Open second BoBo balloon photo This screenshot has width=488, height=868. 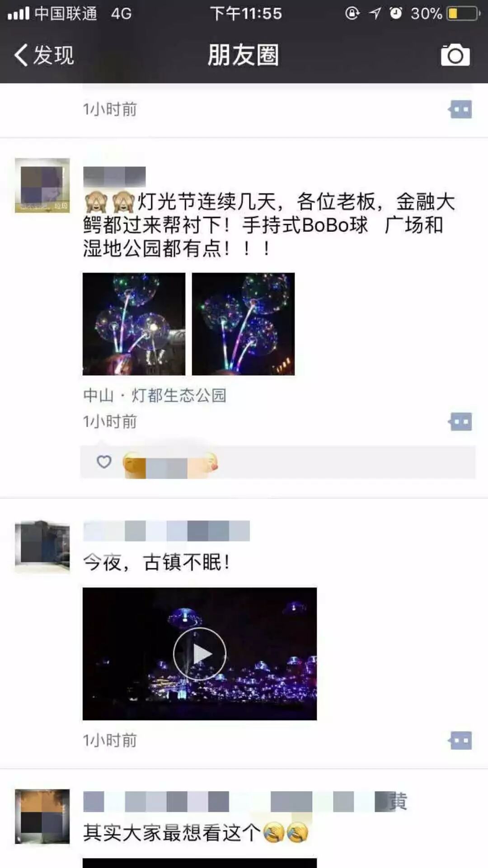click(x=243, y=324)
